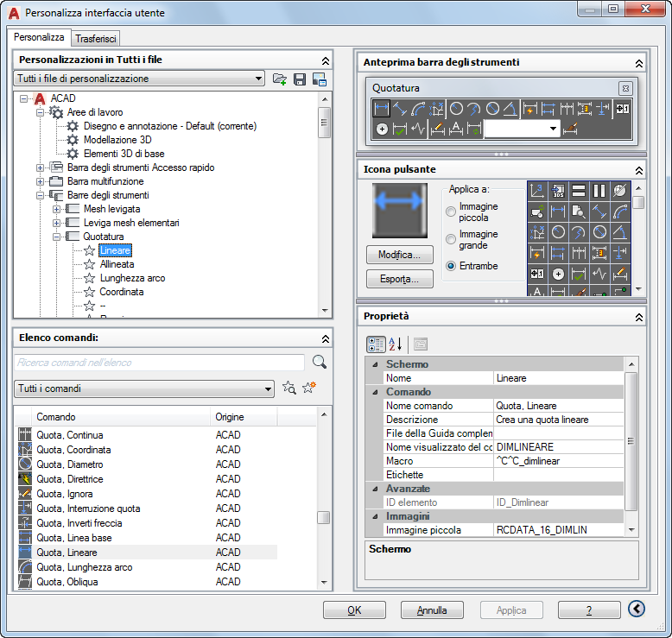Switch to the Trasferisci tab
The height and width of the screenshot is (638, 672).
(x=96, y=39)
